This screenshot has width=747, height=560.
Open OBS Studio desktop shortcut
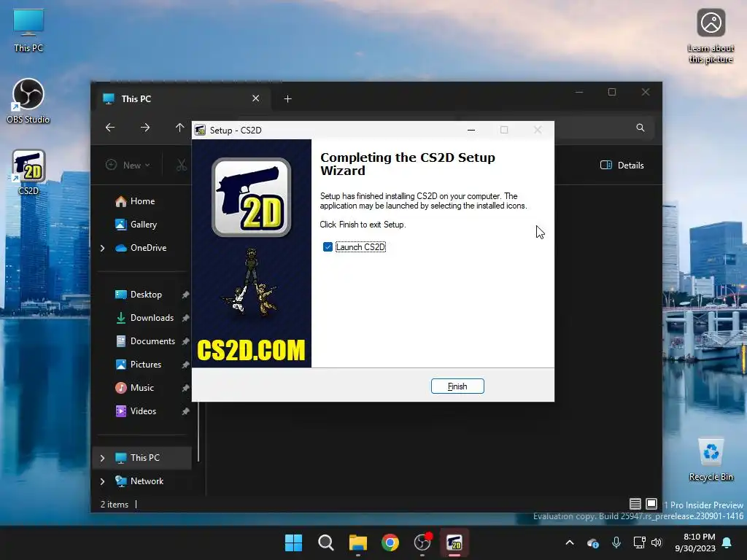(x=28, y=101)
